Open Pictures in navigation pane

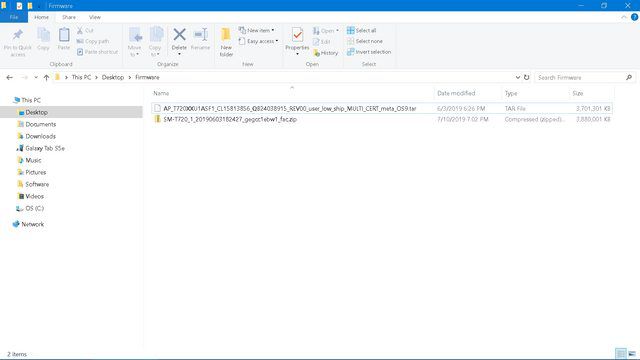tap(32, 172)
